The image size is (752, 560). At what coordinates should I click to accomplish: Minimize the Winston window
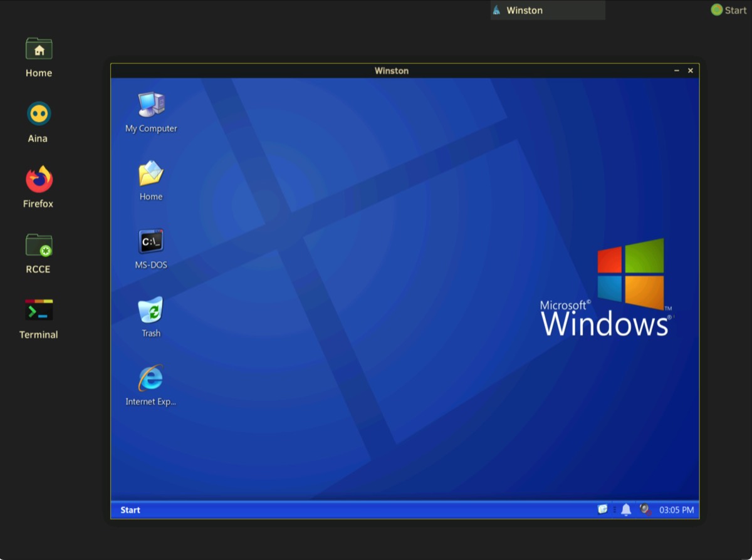[x=677, y=71]
